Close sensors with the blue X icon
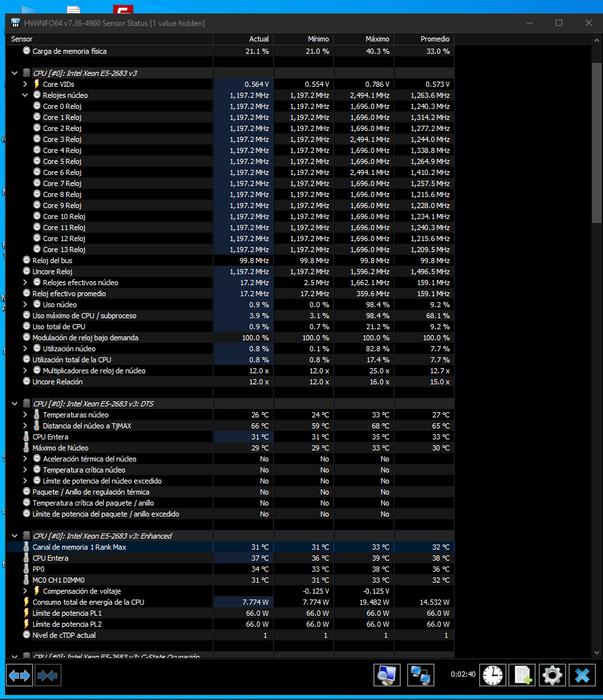Image resolution: width=603 pixels, height=700 pixels. coord(582,675)
